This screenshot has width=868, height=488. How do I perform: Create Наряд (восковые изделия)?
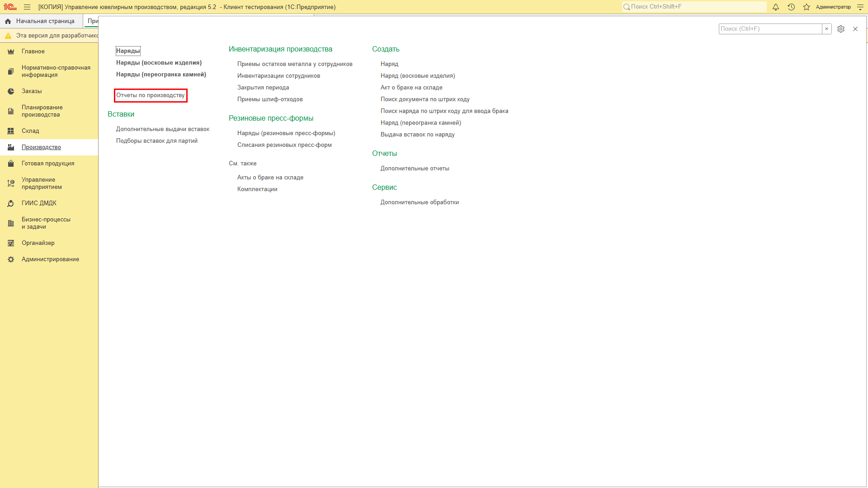418,76
